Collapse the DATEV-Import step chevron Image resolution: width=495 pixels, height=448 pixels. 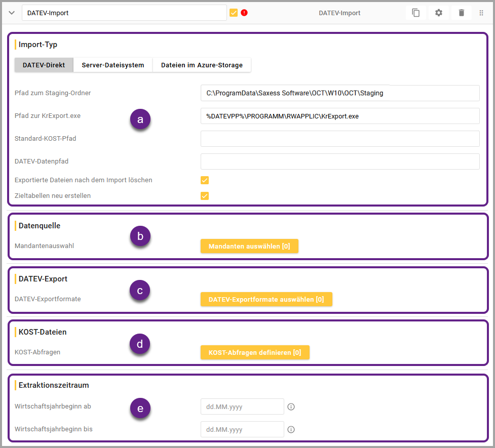12,13
